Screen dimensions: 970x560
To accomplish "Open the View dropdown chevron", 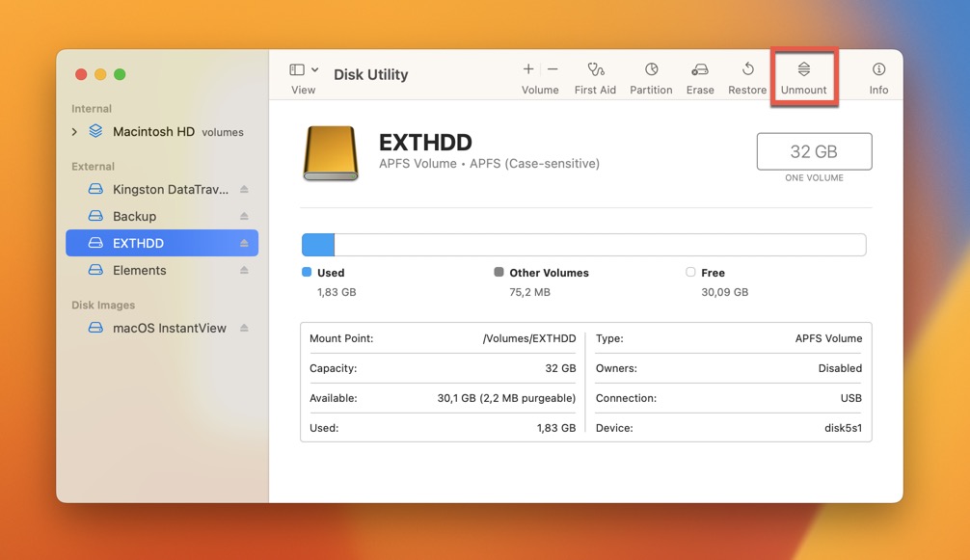I will [x=315, y=70].
